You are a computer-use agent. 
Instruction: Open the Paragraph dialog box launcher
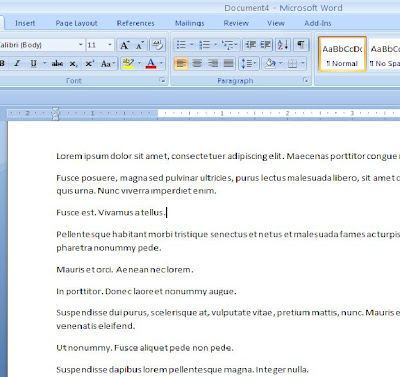click(306, 80)
